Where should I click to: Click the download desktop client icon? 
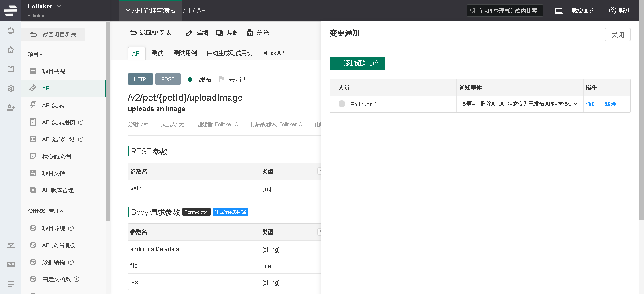pos(559,10)
